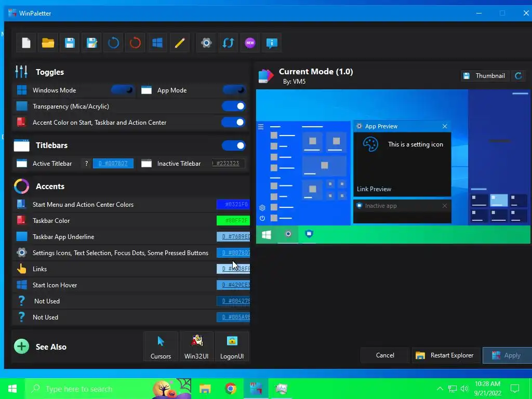Open settings via the gear toolbar icon
532x399 pixels.
click(x=206, y=43)
